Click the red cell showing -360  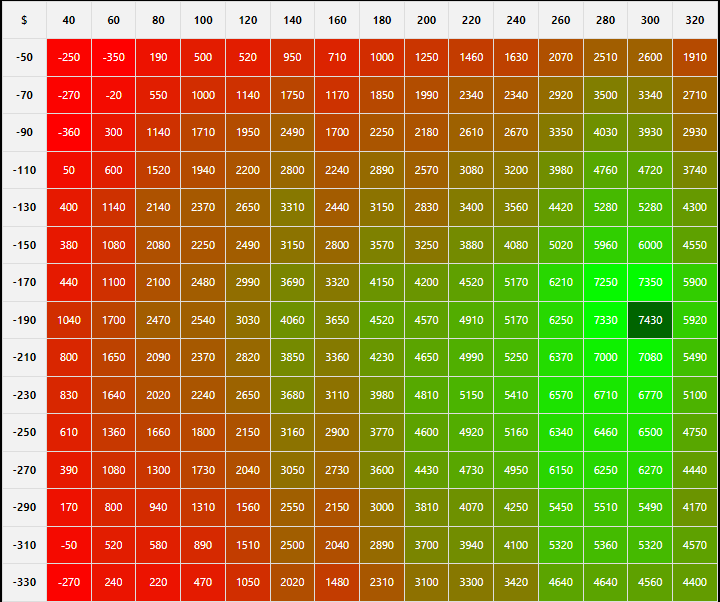(x=68, y=132)
